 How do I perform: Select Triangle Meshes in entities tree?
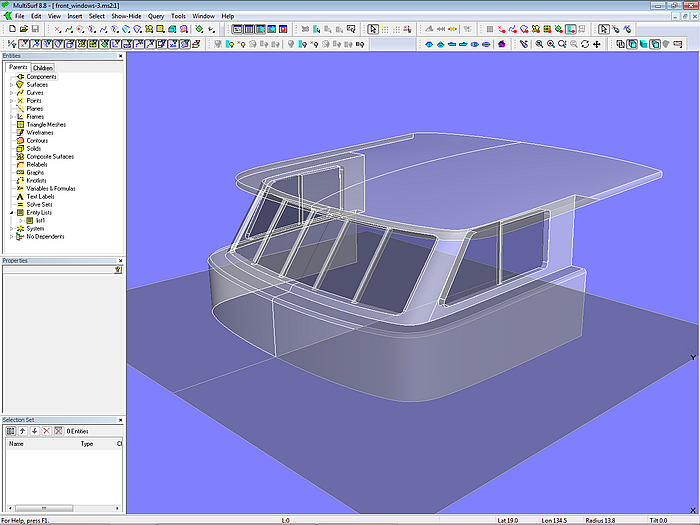46,125
